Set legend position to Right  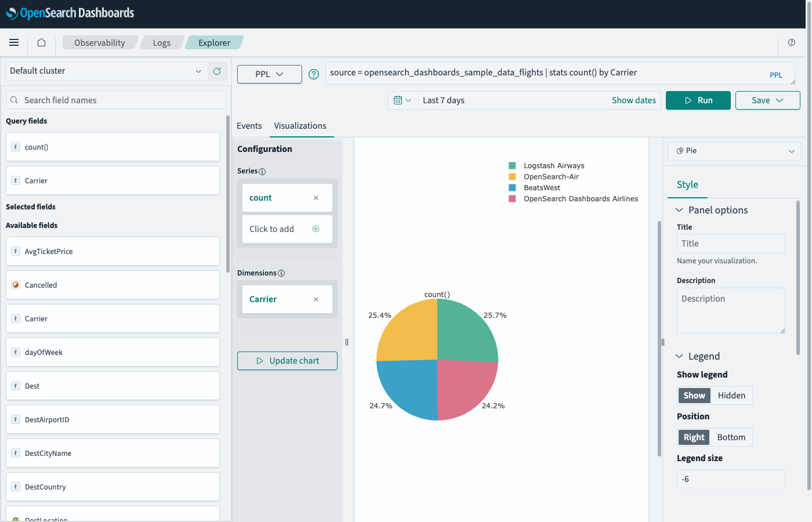(x=694, y=437)
